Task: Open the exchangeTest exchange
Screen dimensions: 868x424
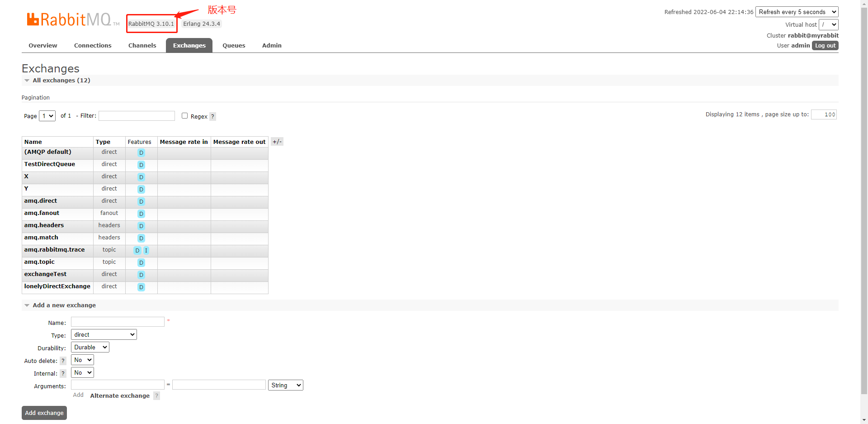Action: (x=45, y=274)
